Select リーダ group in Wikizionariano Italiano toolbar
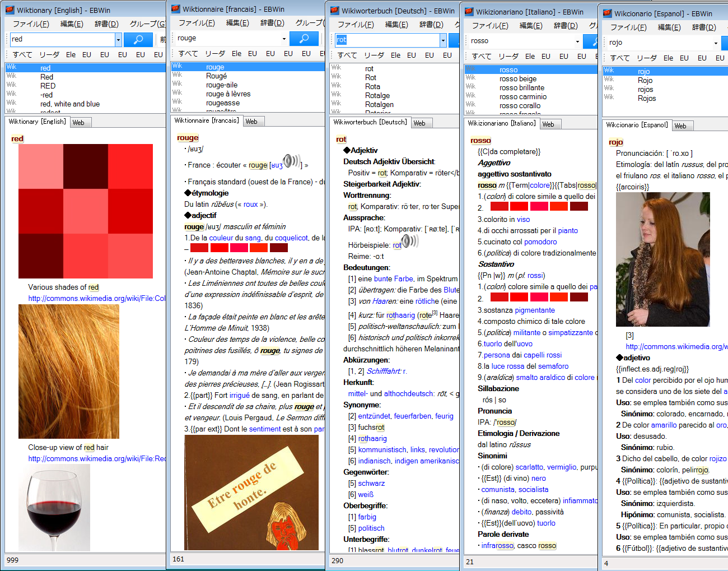 pos(508,57)
